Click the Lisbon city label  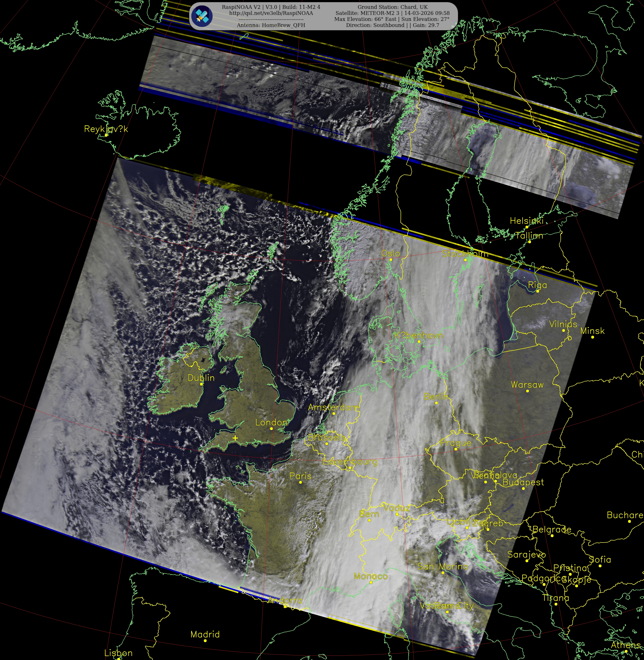(118, 653)
